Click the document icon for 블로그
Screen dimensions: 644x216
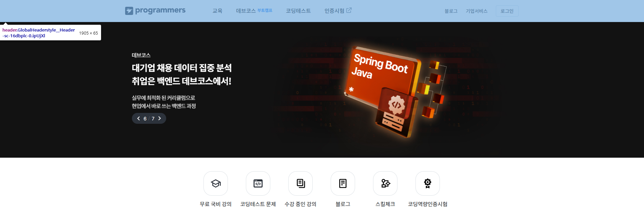point(343,183)
